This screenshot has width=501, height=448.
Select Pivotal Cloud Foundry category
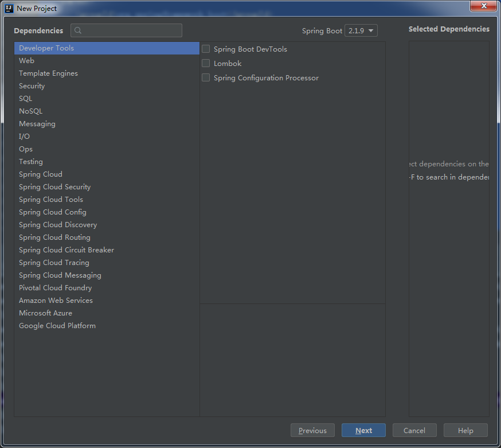tap(107, 288)
